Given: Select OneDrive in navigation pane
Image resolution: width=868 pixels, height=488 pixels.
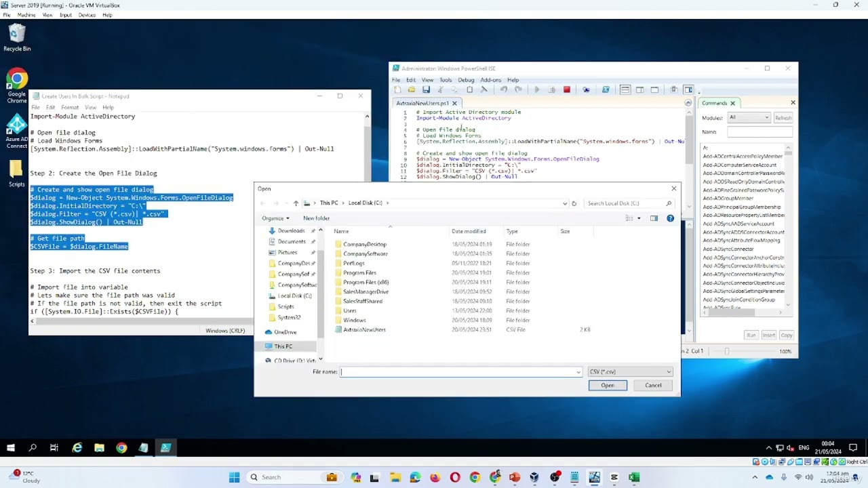Looking at the screenshot, I should (285, 332).
